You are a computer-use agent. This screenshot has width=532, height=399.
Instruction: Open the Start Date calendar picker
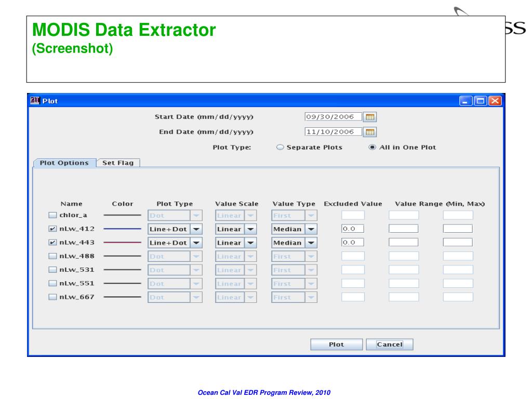pyautogui.click(x=370, y=117)
